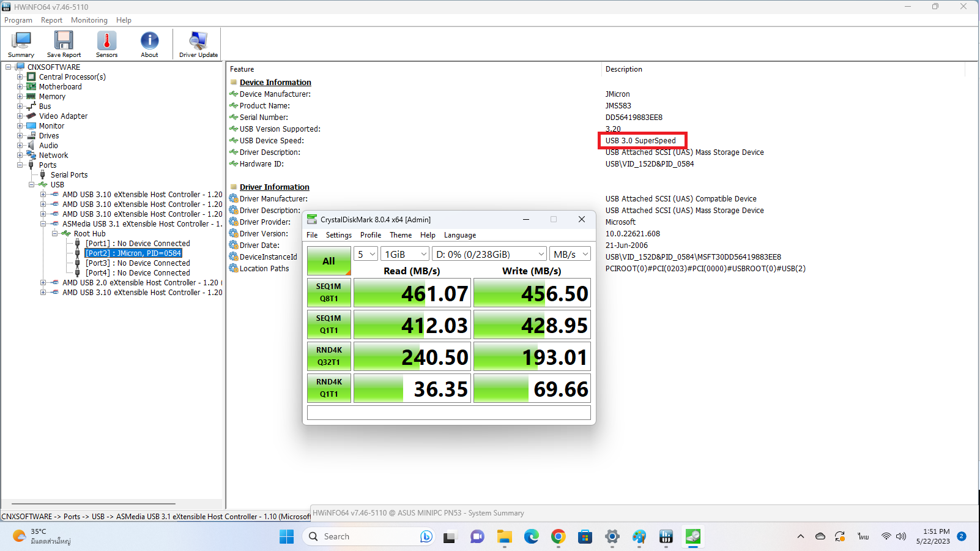The width and height of the screenshot is (980, 551).
Task: Open the Windows Start menu
Action: tap(286, 537)
